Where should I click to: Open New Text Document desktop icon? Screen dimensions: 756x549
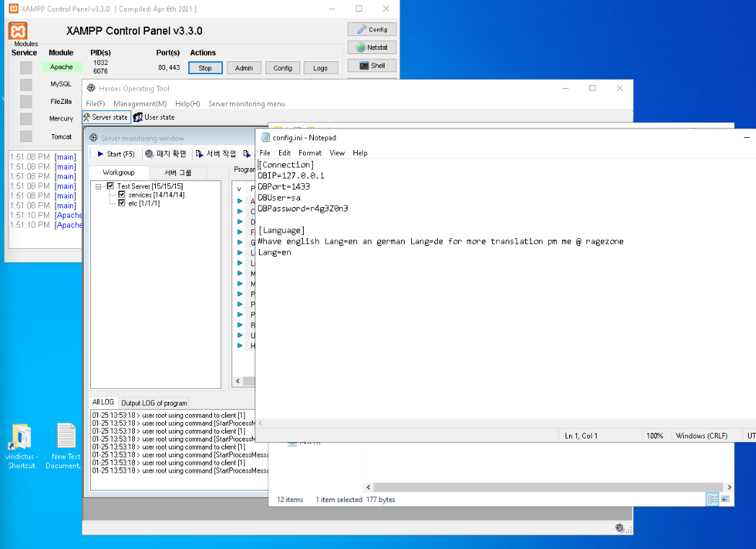(x=64, y=447)
